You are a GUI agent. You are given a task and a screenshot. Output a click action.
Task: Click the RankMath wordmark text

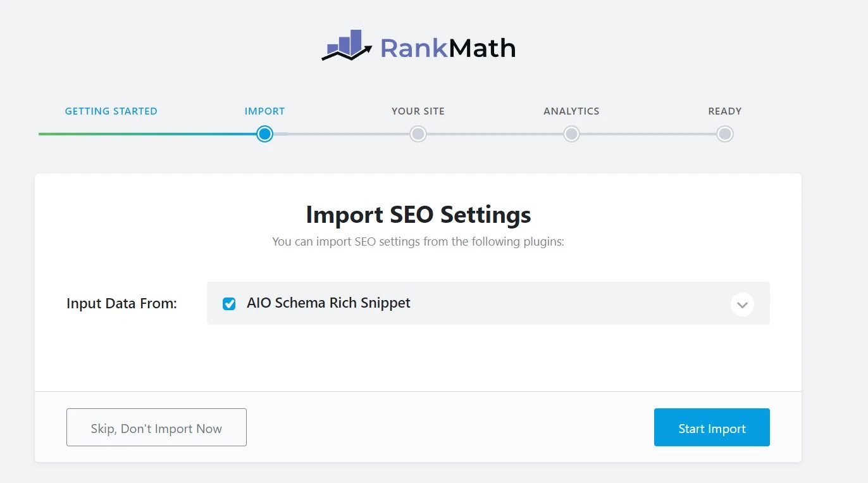447,48
